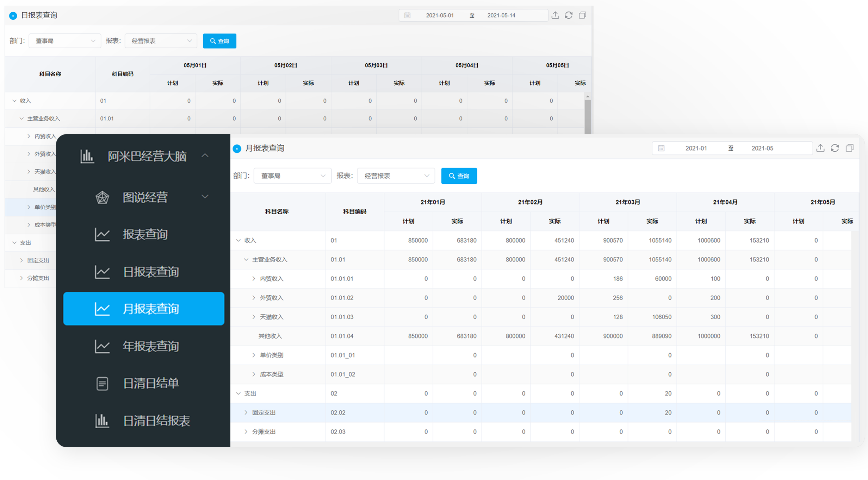Click the 日清日结单 document icon
Viewport: 868px width, 480px height.
pyautogui.click(x=102, y=384)
